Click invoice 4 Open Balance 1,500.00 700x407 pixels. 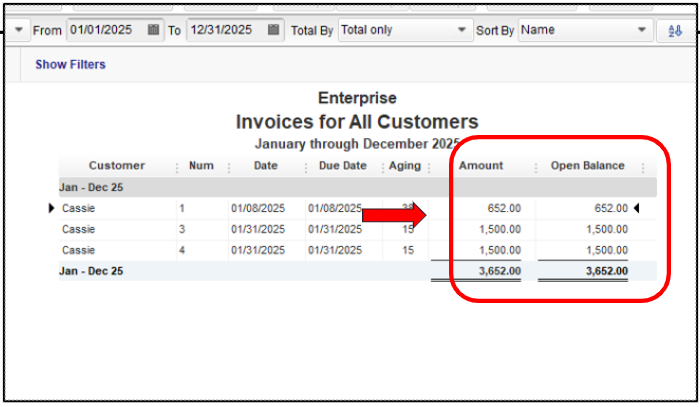pos(607,250)
